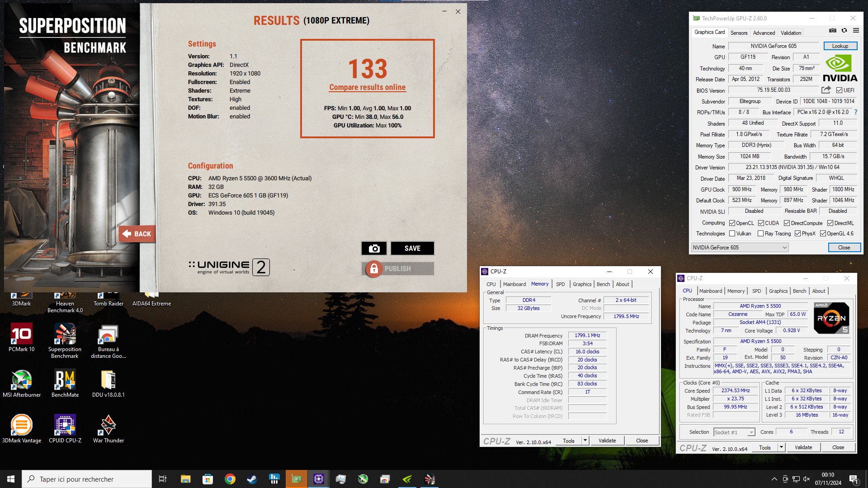This screenshot has height=488, width=868.
Task: Open the Compare results online link
Action: click(x=368, y=87)
